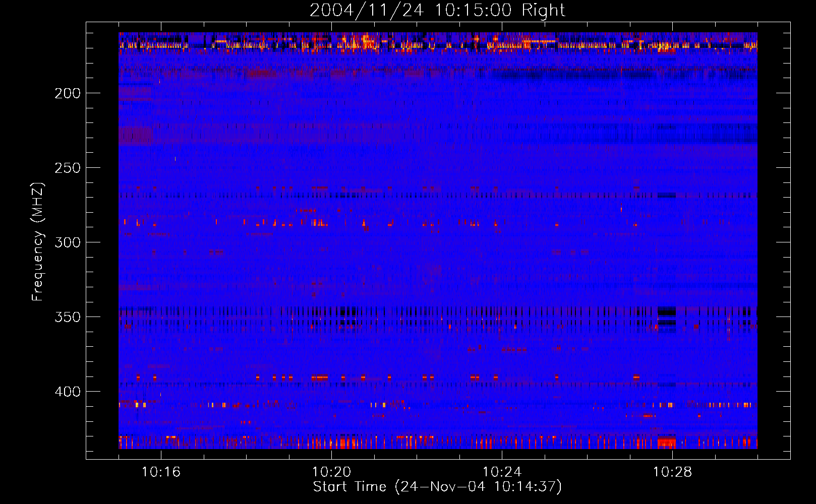Select the '250' frequency axis label
This screenshot has width=816, height=504.
[68, 168]
